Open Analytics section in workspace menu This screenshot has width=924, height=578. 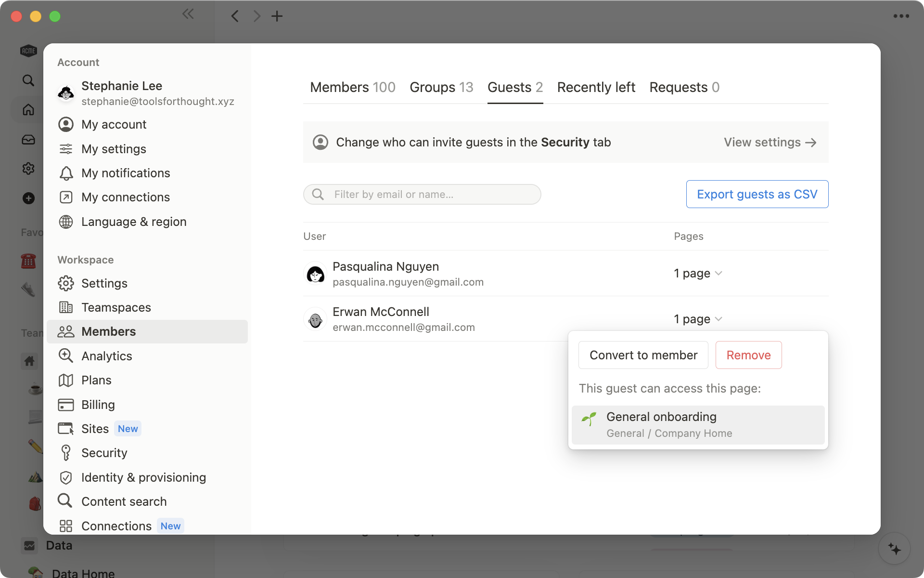(x=106, y=355)
